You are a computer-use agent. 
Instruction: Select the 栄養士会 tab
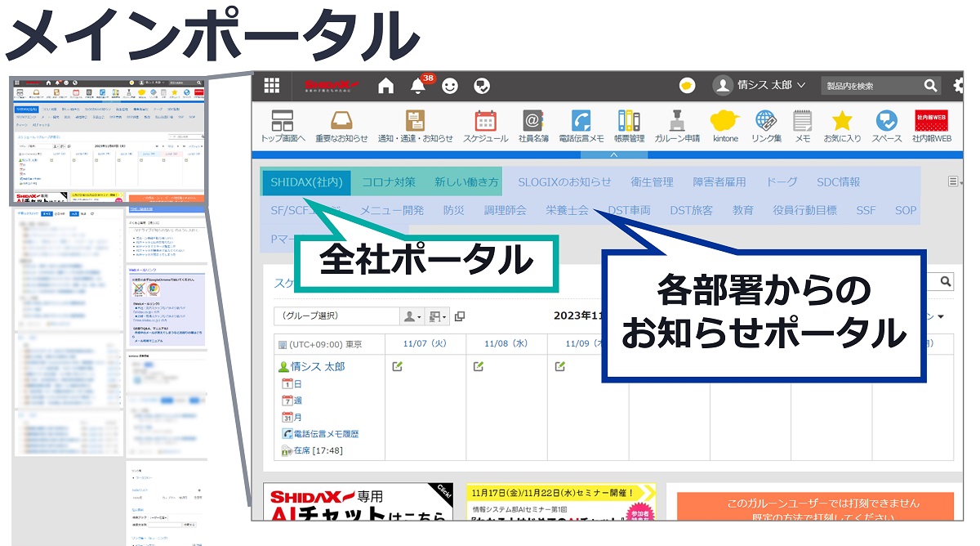568,210
